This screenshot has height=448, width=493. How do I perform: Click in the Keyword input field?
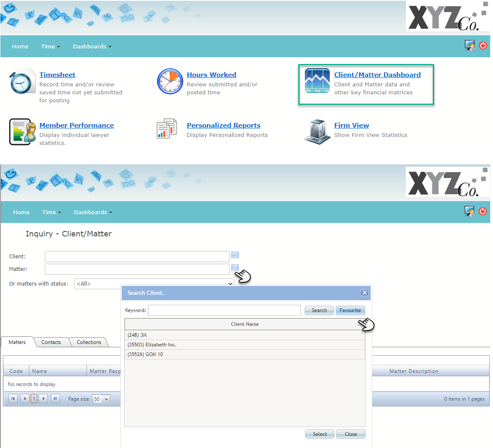pyautogui.click(x=225, y=310)
